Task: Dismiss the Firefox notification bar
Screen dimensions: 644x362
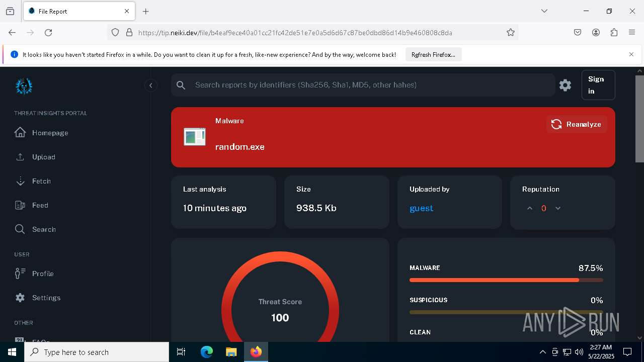Action: (x=631, y=54)
